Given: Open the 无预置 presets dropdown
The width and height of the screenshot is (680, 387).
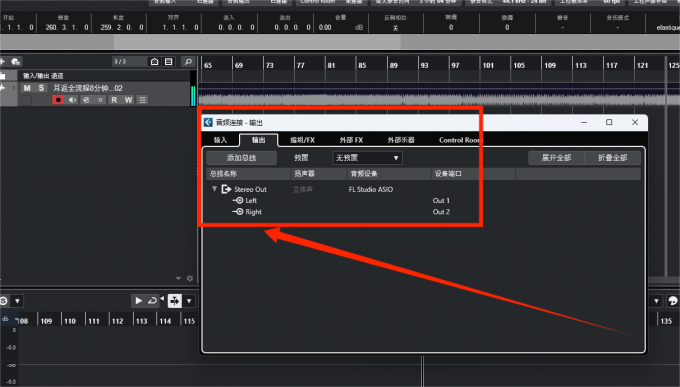Looking at the screenshot, I should [367, 158].
